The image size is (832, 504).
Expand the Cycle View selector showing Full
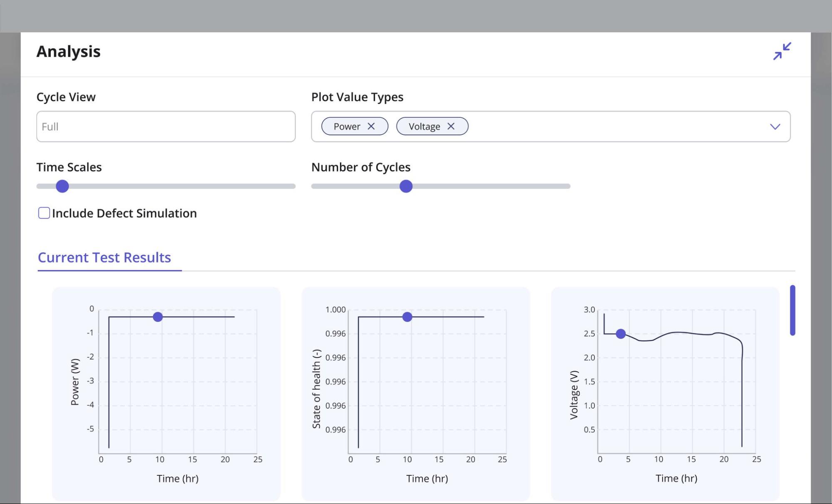pos(166,126)
